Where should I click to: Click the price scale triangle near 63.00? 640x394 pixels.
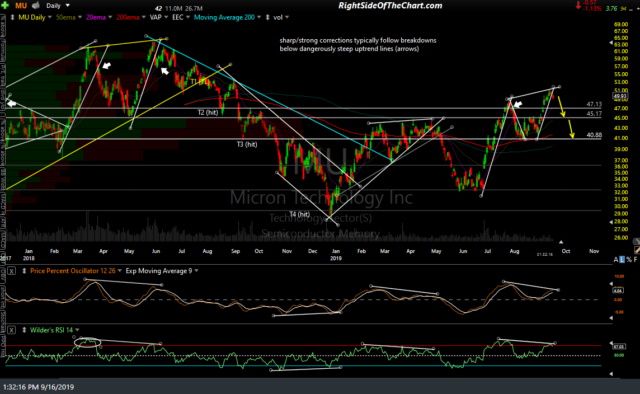pos(611,42)
